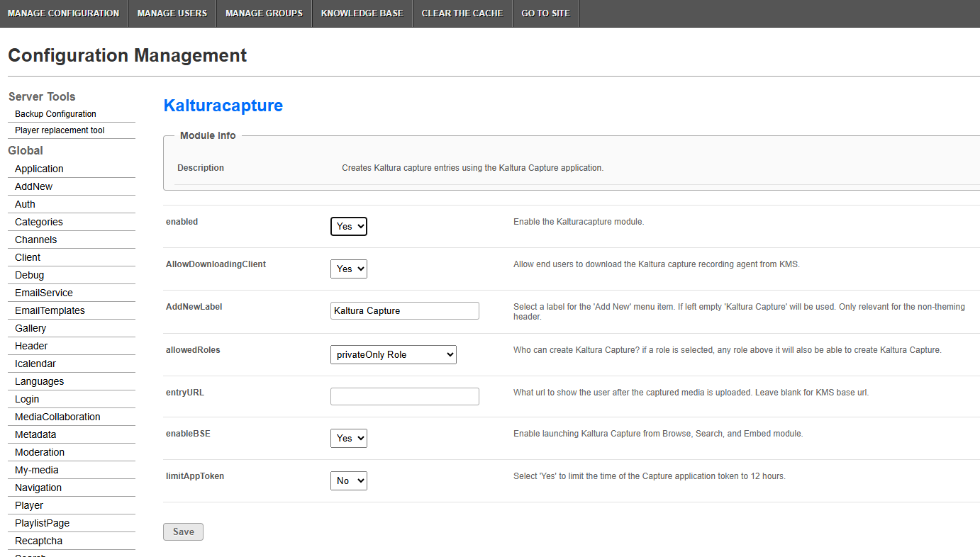Open the Knowledge Base link
The width and height of the screenshot is (980, 557).
tap(362, 13)
